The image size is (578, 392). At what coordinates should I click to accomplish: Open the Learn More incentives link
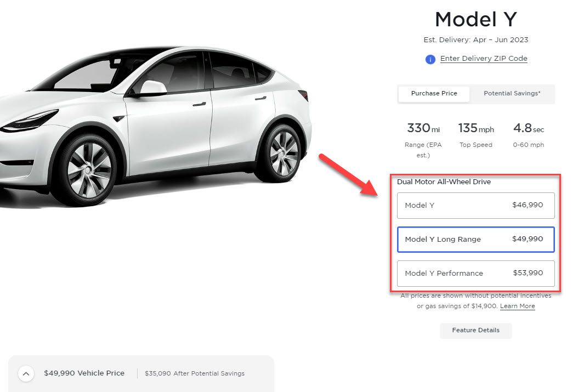click(517, 306)
